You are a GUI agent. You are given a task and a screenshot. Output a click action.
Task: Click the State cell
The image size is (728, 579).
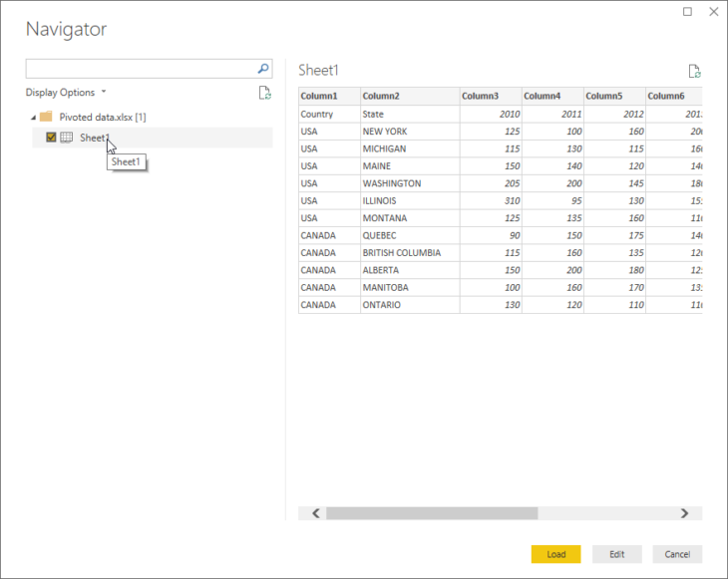click(410, 115)
